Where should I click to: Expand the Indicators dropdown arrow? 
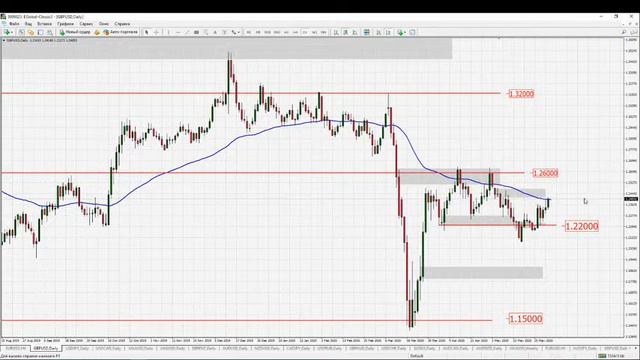tap(405, 32)
